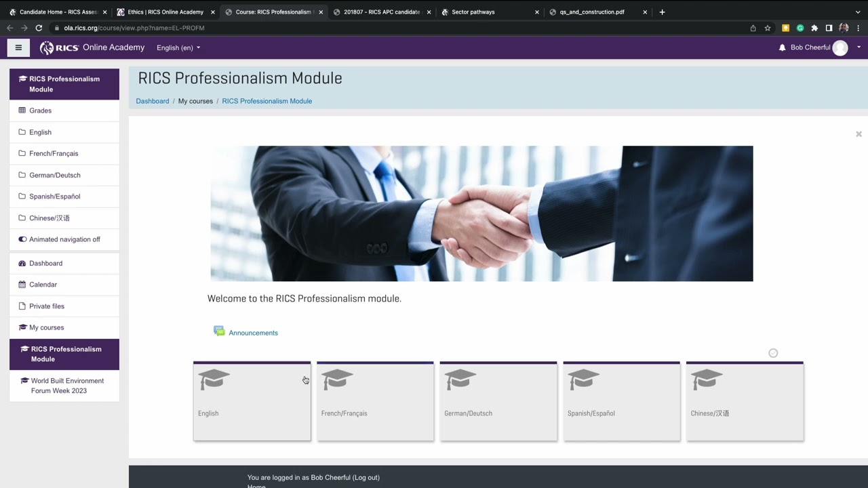Toggle the browser side panel icon

point(829,28)
